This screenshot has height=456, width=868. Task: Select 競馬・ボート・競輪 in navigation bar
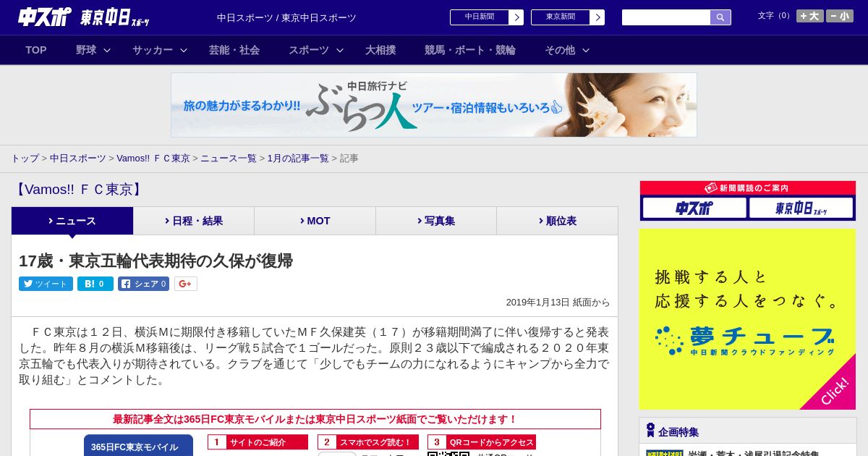pos(470,50)
